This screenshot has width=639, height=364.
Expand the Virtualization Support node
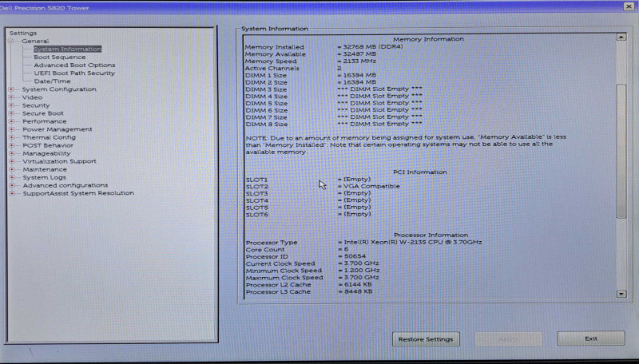click(11, 161)
